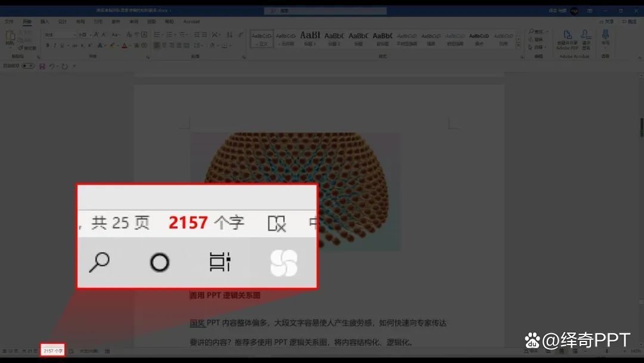Screen dimensions: 644x363
Task: Click the Create and Share Adobe PDF icon
Action: point(566,40)
